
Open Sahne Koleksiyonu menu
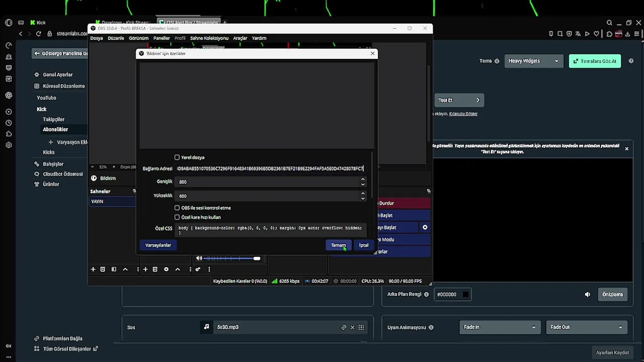click(x=209, y=38)
